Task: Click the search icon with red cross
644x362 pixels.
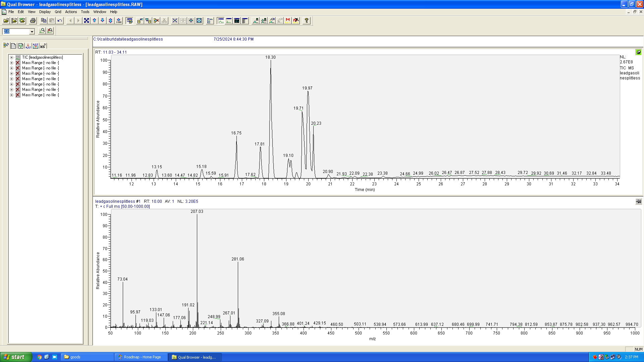Action: (50, 31)
